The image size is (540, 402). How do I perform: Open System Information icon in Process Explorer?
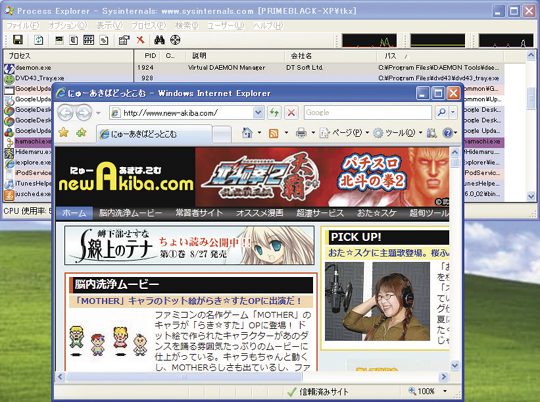pos(59,40)
